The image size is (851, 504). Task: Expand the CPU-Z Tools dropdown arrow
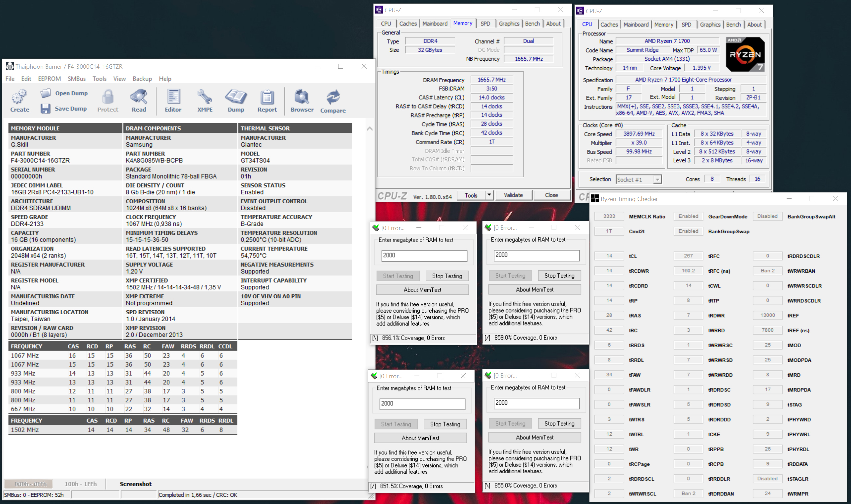click(x=489, y=195)
